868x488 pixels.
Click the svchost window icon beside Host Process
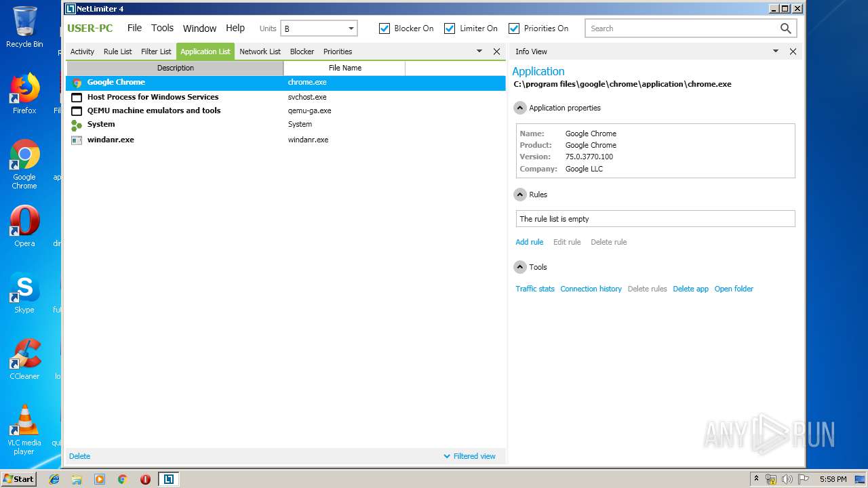pos(77,98)
